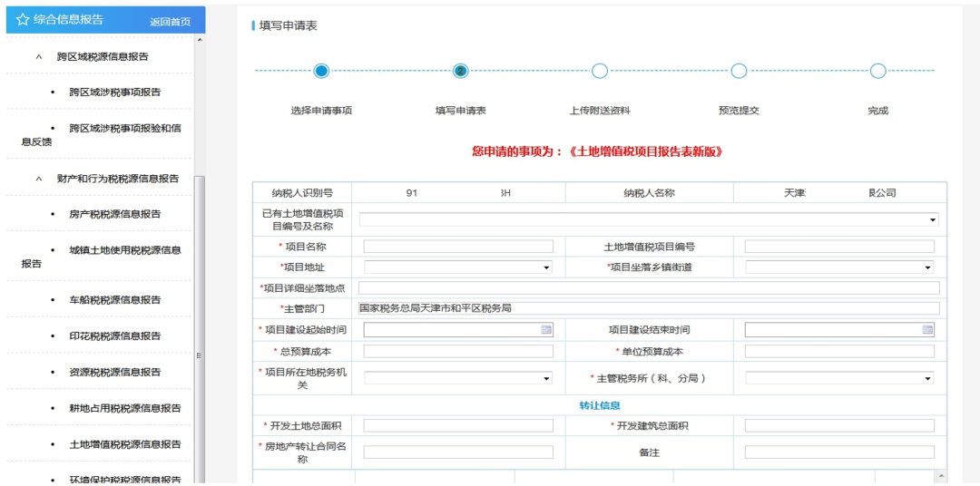Screen dimensions: 980x486
Task: Click the 转让信息 section heading
Action: click(x=600, y=405)
